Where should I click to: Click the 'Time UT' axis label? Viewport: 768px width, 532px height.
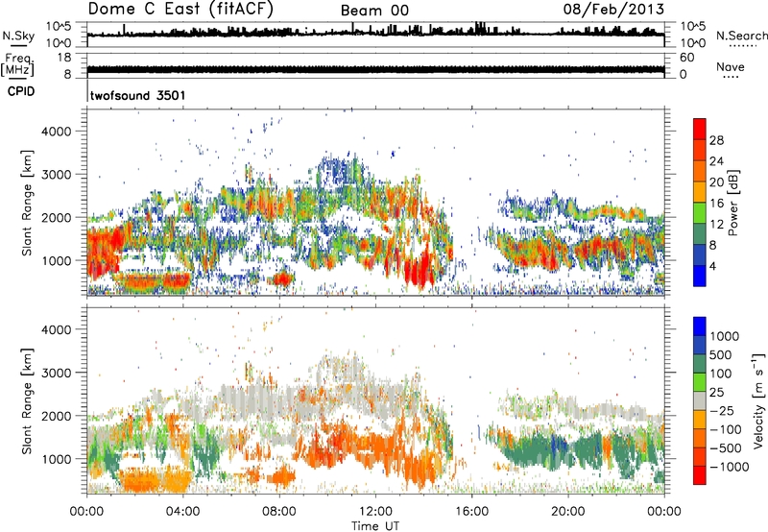coord(375,525)
